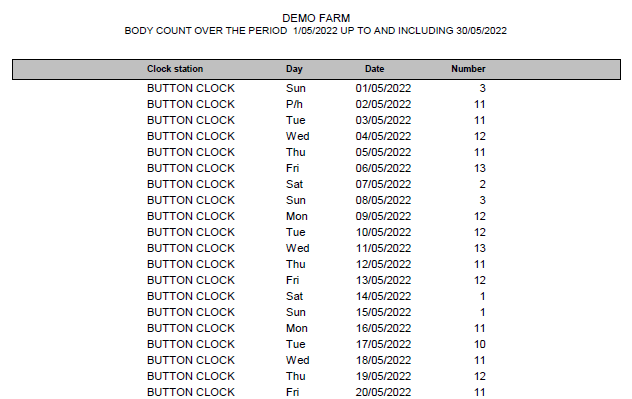The height and width of the screenshot is (399, 632).
Task: Select Sat entry for 07/05/2022
Action: (294, 184)
